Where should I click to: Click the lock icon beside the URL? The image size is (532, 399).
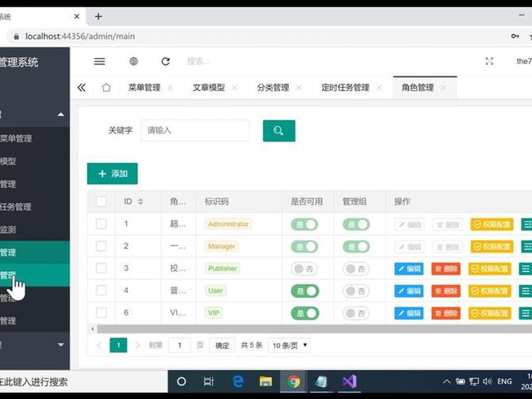[16, 37]
